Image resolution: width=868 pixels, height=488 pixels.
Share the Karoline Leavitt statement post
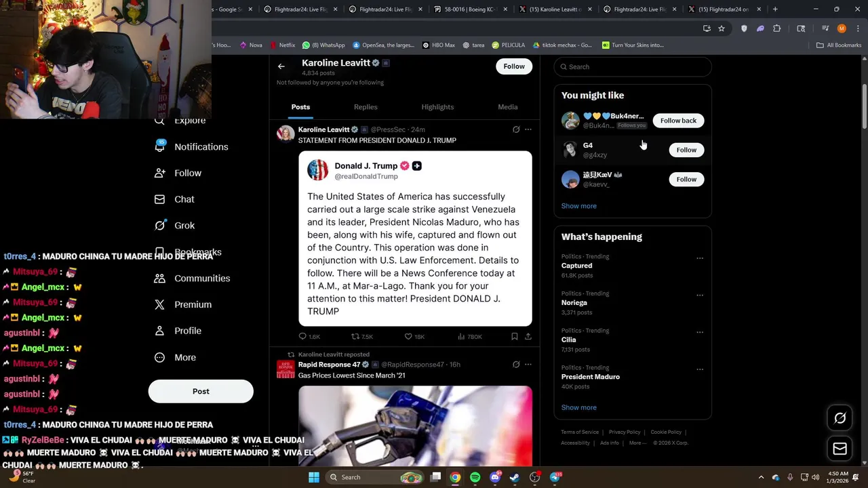[x=528, y=336]
